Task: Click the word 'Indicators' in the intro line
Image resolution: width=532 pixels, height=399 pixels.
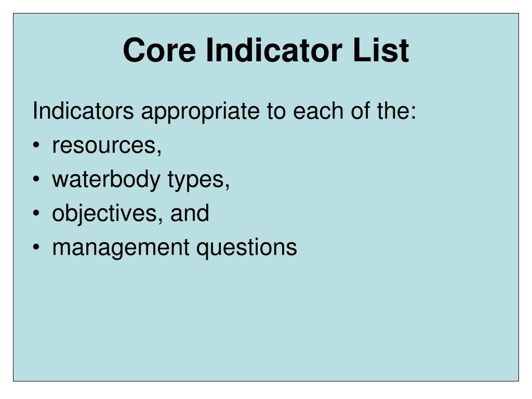Action: click(83, 111)
